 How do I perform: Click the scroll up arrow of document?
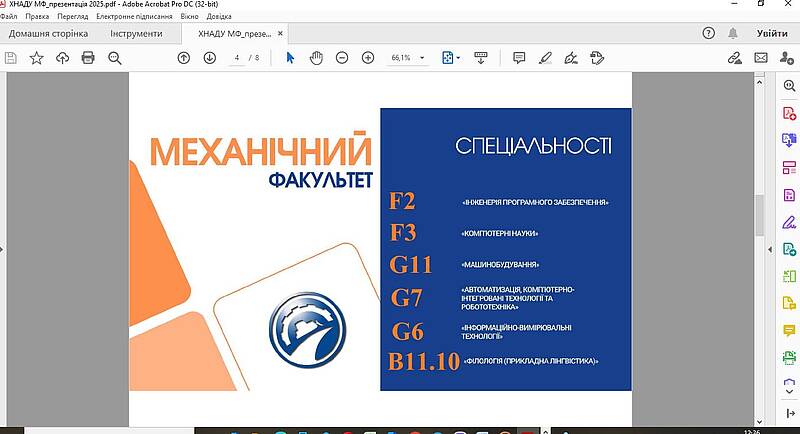(x=759, y=82)
